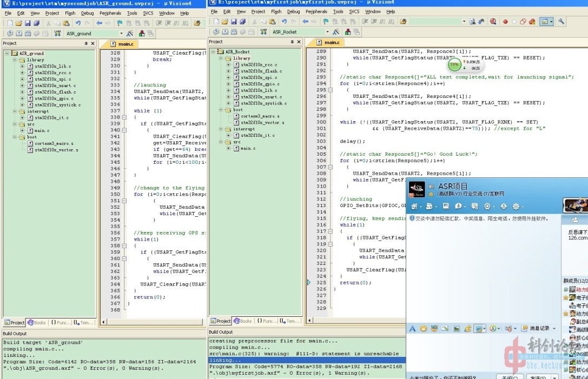This screenshot has width=588, height=379.
Task: Navigate backwards in the ASR_ground window
Action: point(99,23)
